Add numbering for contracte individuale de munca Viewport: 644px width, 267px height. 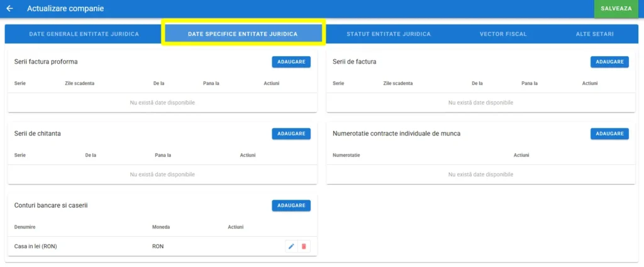point(609,133)
